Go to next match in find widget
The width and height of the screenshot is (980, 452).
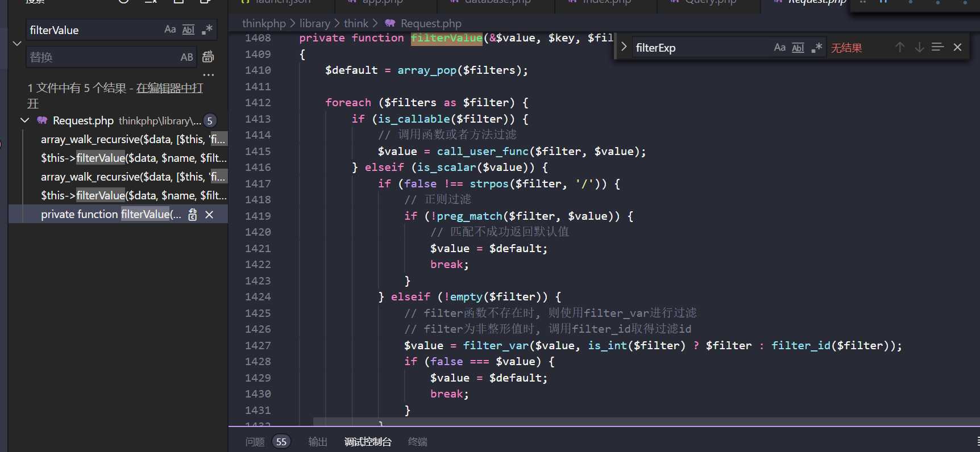(919, 47)
